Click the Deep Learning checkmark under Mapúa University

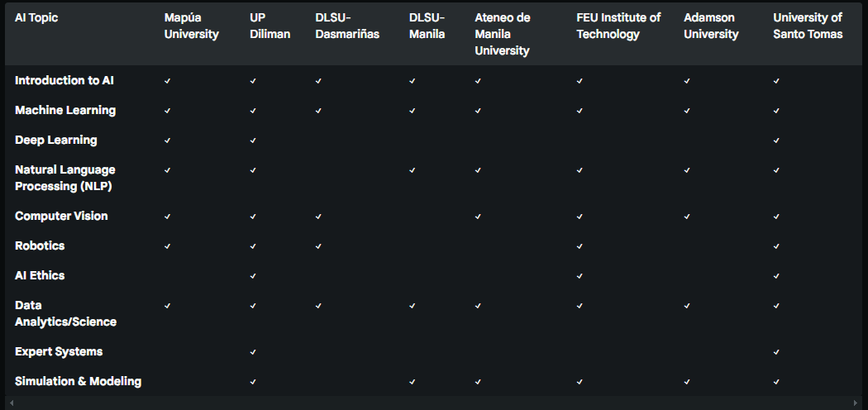click(x=167, y=141)
